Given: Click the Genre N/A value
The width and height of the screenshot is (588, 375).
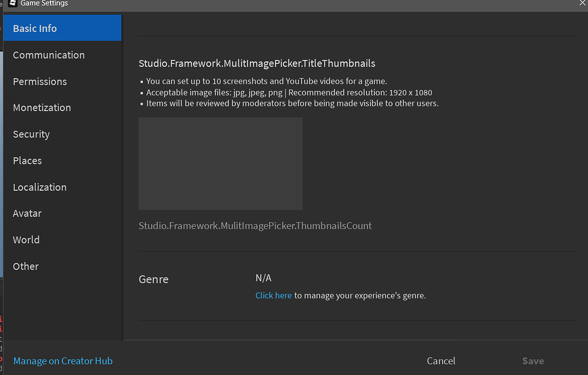Looking at the screenshot, I should pyautogui.click(x=263, y=278).
